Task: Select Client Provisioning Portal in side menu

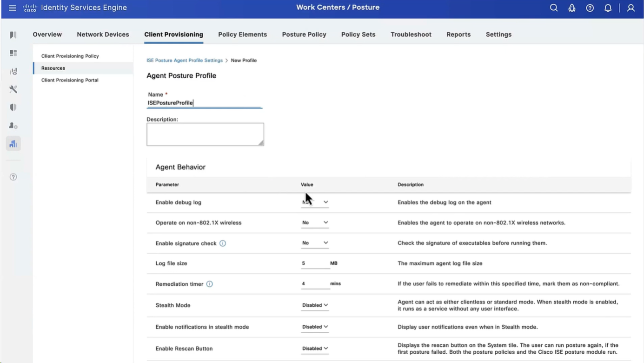Action: 70,80
